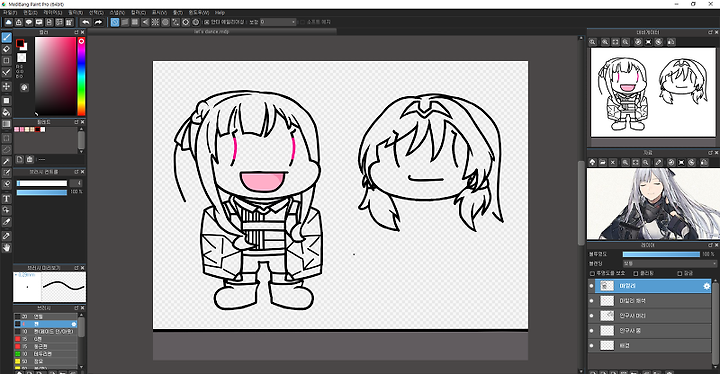Screen dimensions: 720x374
Task: Enable the parallel lines snap guide
Action: 125,22
